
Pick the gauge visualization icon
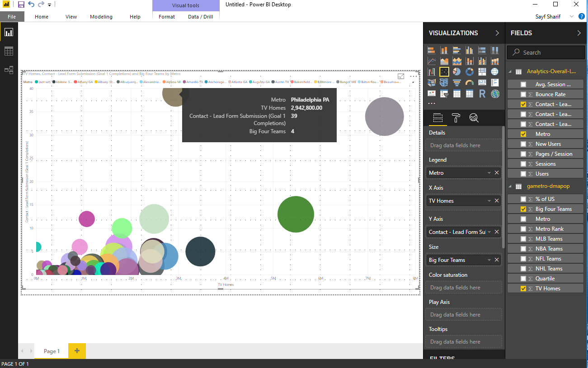[470, 83]
